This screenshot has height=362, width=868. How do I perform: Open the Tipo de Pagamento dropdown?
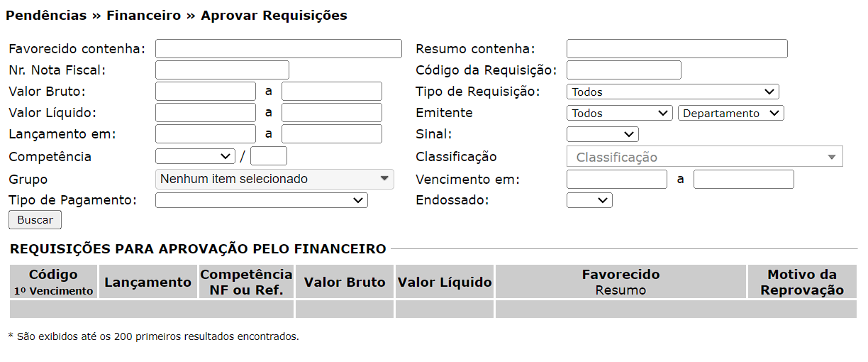click(261, 200)
